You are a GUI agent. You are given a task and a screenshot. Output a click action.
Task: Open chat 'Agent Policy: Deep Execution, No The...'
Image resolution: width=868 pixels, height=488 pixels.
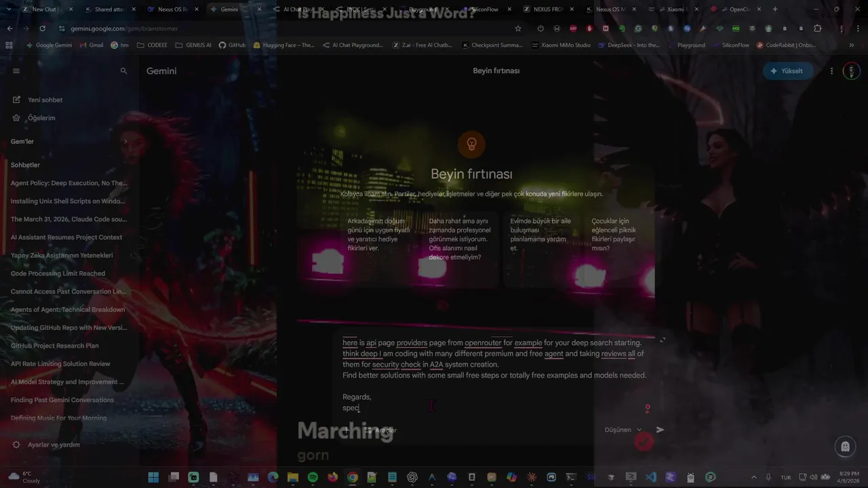[x=69, y=183]
